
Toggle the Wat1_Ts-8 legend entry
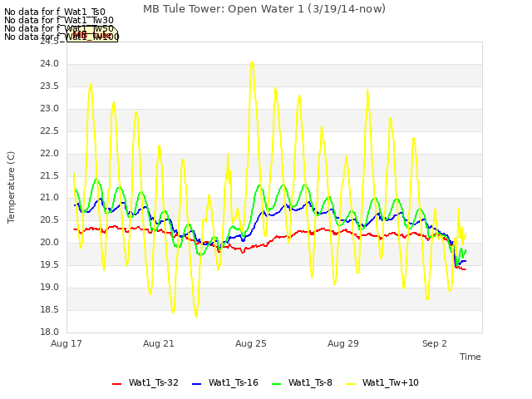coord(302,382)
